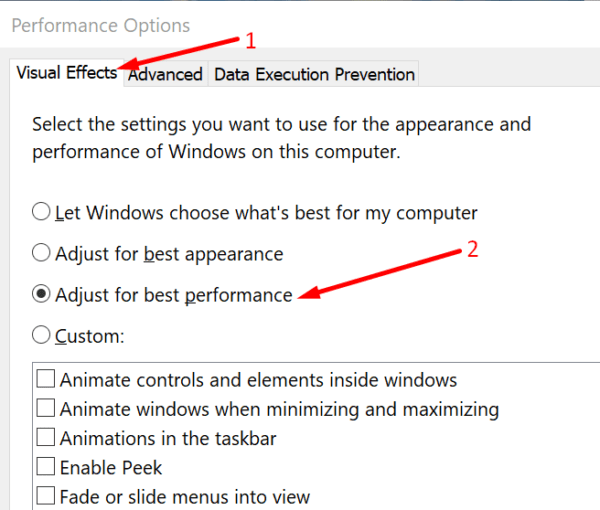Open the Advanced tab
This screenshot has width=600, height=510.
tap(166, 74)
